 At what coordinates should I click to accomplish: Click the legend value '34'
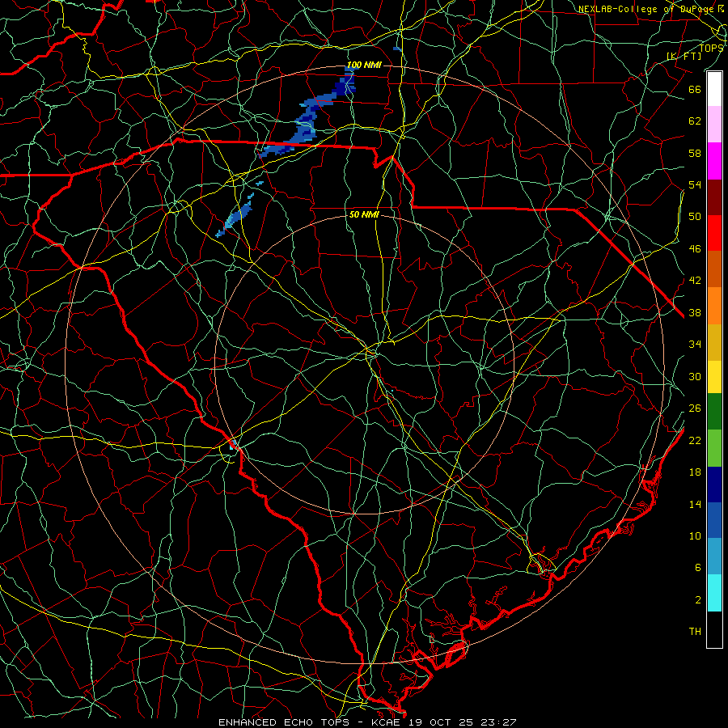point(695,345)
